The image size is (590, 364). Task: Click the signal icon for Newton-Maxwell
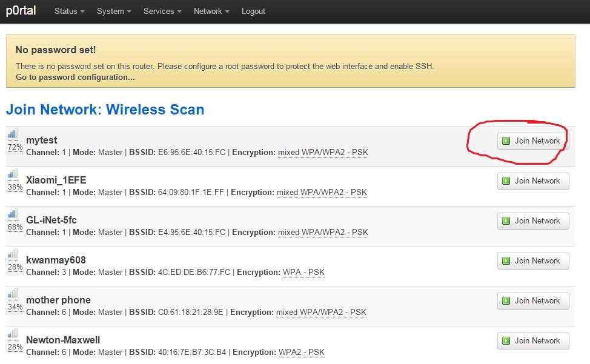pyautogui.click(x=12, y=334)
